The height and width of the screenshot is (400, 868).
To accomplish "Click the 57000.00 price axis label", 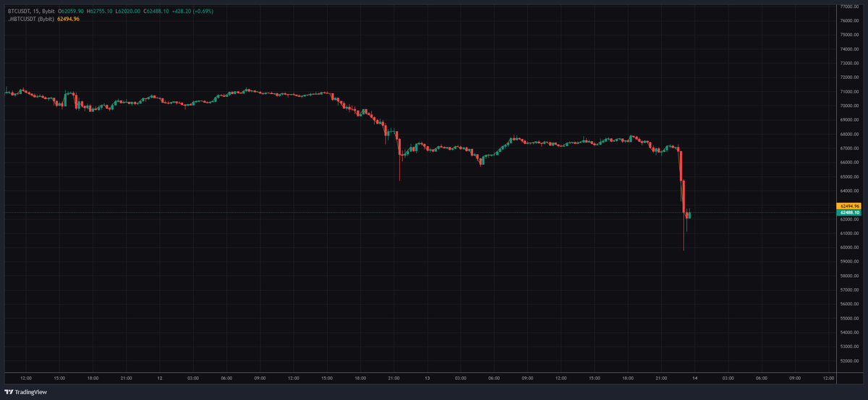I will [x=849, y=290].
